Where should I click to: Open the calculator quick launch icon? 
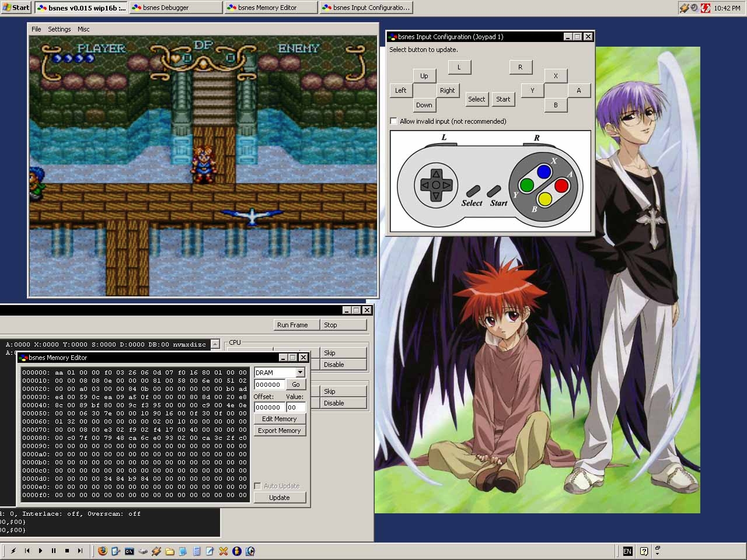[x=197, y=551]
